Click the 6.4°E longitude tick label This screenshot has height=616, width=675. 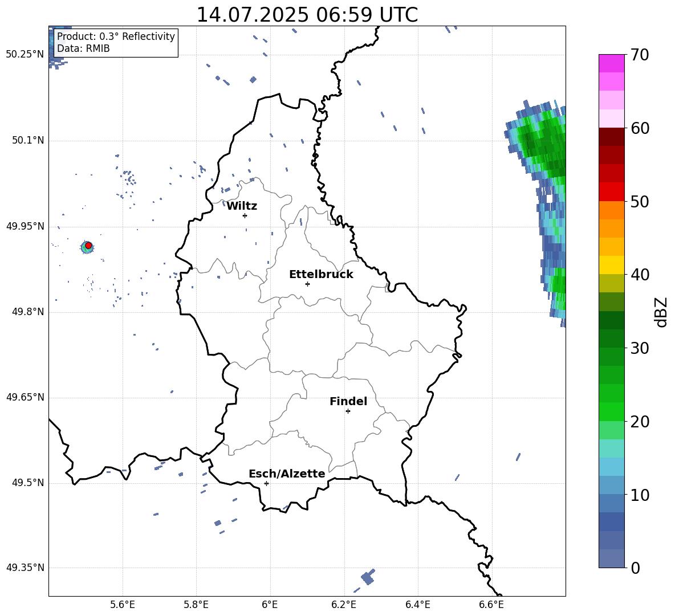tap(417, 605)
